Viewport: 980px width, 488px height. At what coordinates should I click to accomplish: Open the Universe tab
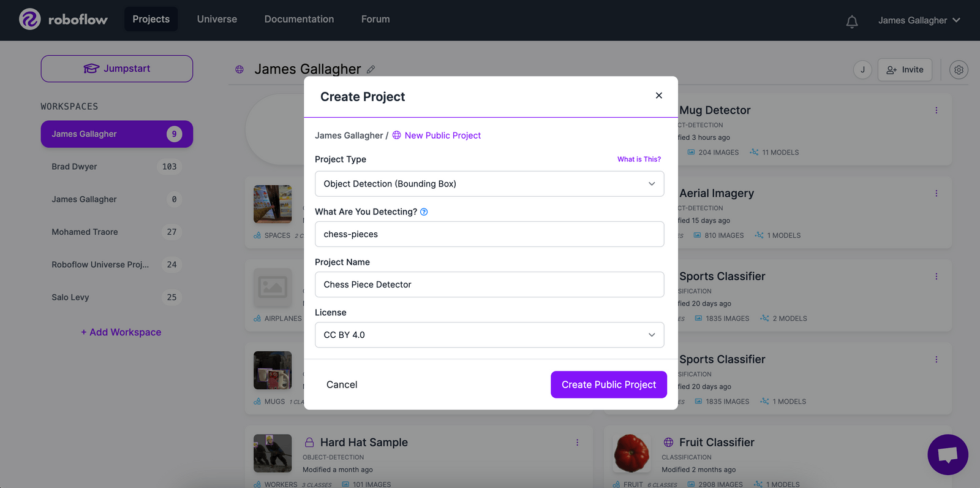pyautogui.click(x=217, y=19)
